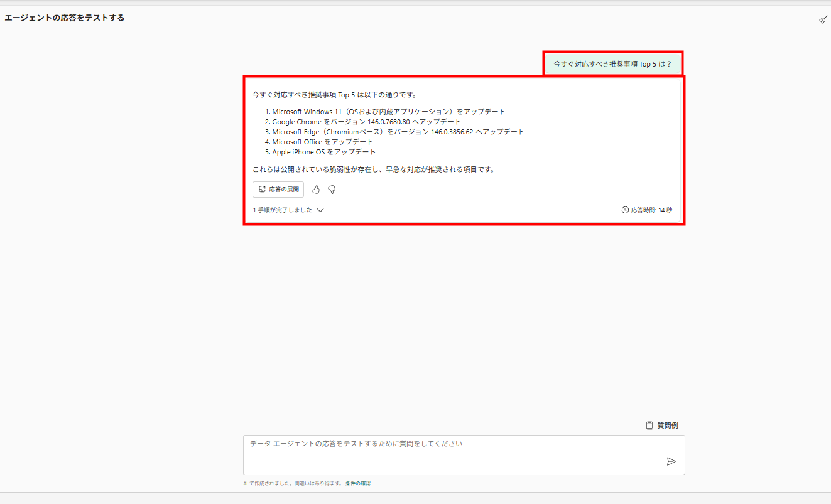Open the 応答の展開 button
This screenshot has width=831, height=504.
click(x=278, y=190)
